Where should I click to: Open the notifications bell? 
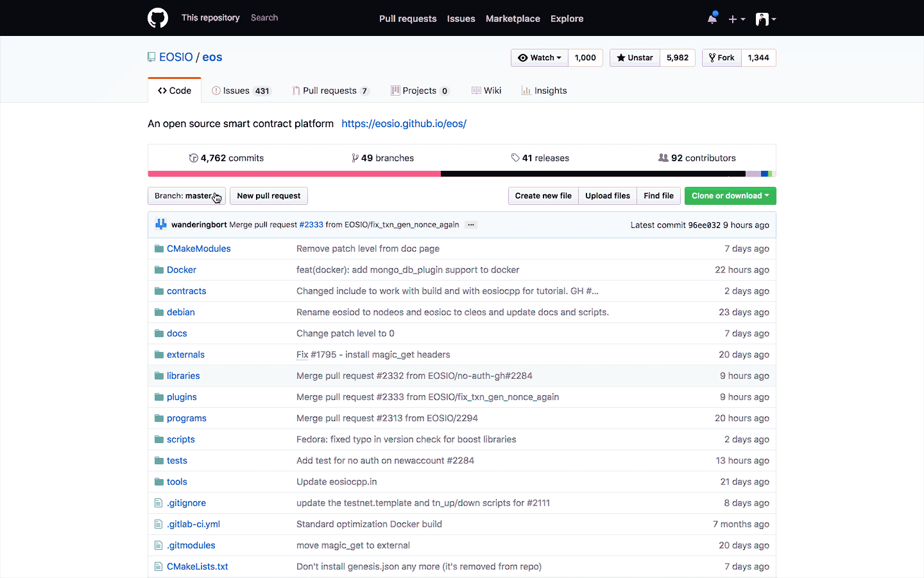click(712, 19)
